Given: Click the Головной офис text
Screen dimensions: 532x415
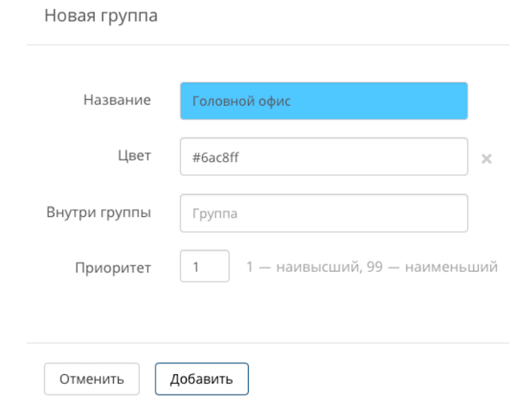Looking at the screenshot, I should coord(241,101).
